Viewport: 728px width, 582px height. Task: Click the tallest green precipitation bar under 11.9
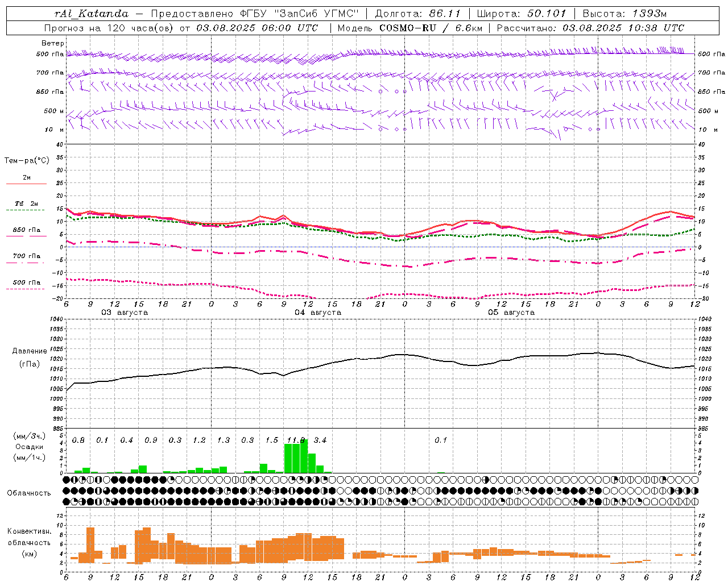[304, 456]
